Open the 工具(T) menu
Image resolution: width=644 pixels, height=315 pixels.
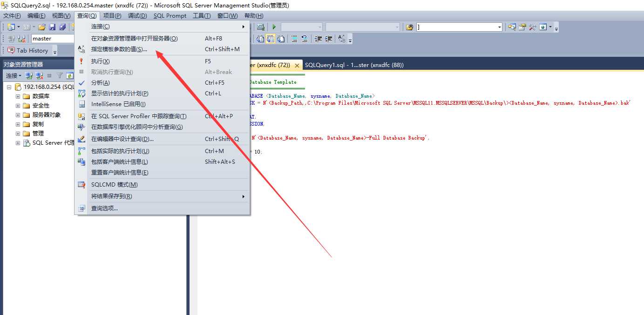tap(202, 16)
